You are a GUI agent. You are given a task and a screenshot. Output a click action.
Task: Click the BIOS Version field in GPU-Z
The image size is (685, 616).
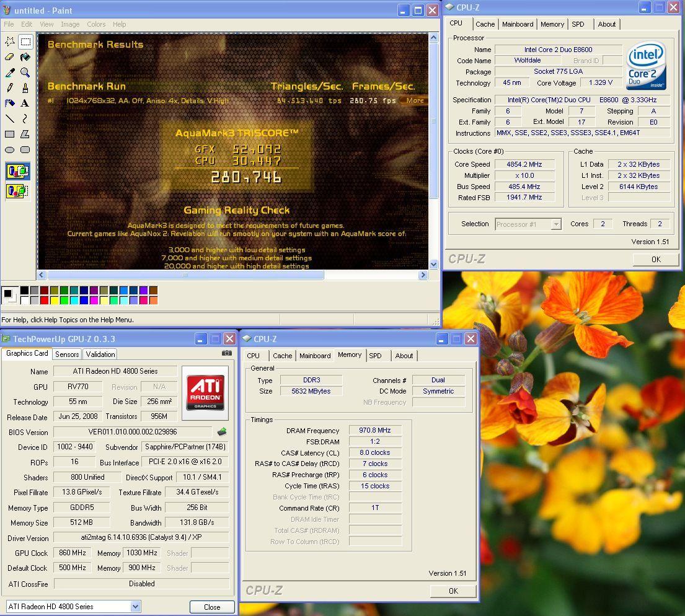pos(133,432)
